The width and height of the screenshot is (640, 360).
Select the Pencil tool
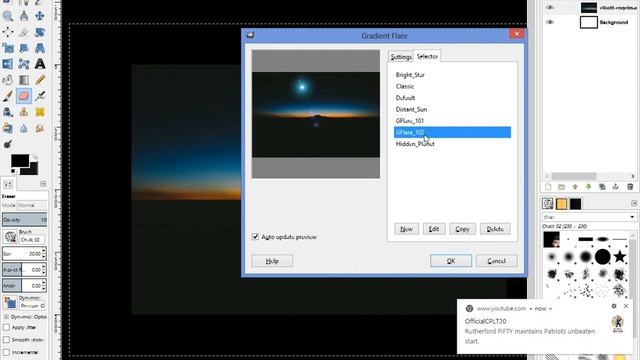coord(40,80)
